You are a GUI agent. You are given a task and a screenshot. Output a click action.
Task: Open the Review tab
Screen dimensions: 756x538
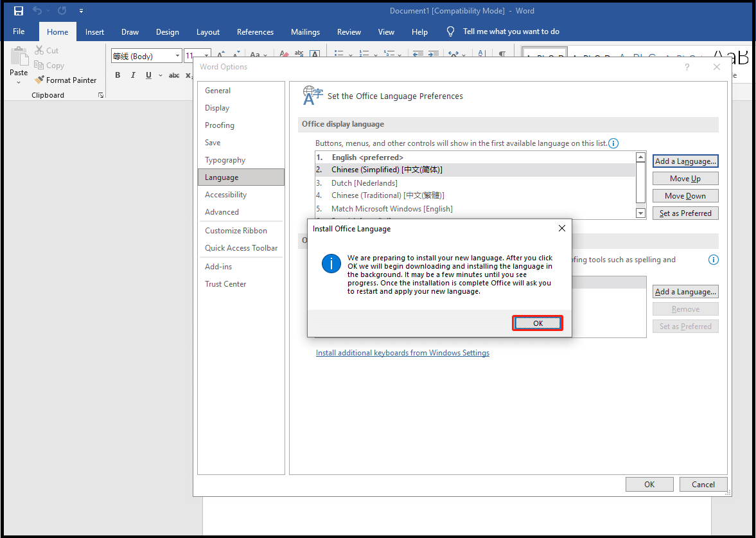pyautogui.click(x=349, y=31)
